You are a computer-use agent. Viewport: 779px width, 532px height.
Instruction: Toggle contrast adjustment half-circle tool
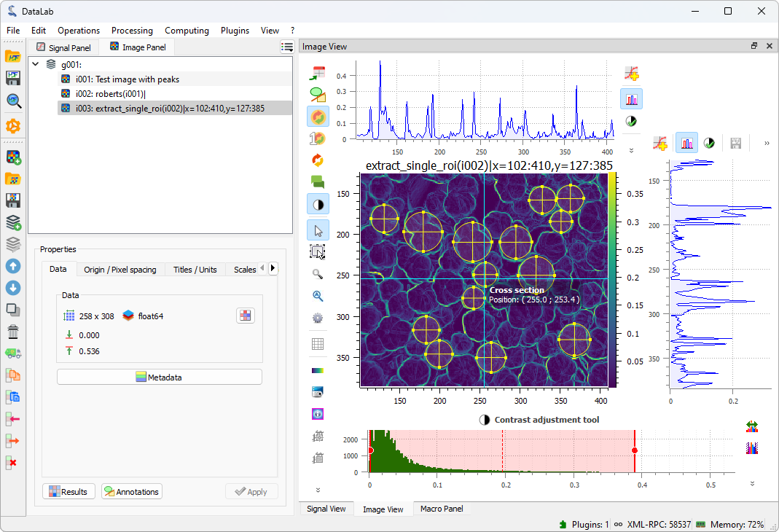(x=318, y=204)
